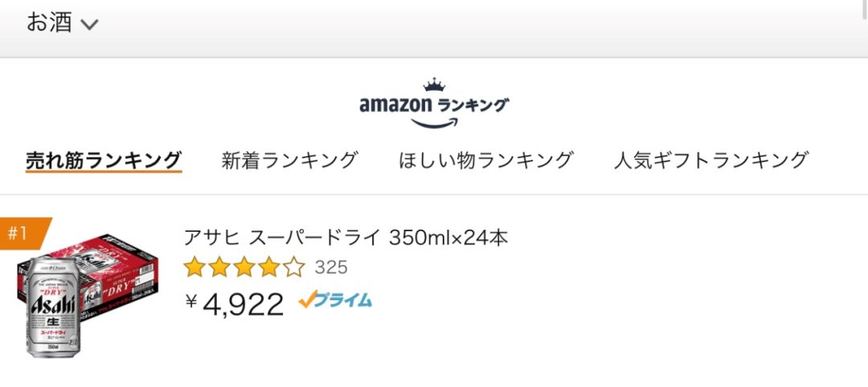Click the third gold rating star
The height and width of the screenshot is (387, 868).
[244, 267]
